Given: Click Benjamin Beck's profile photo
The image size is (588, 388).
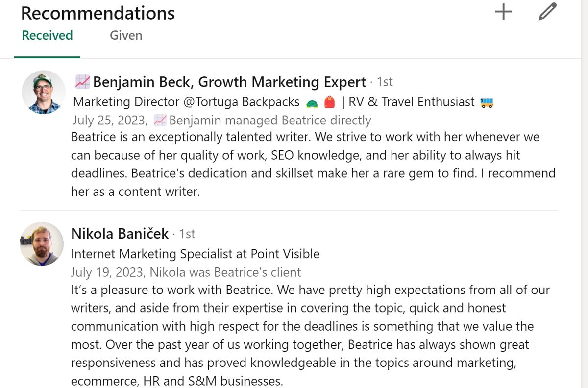Looking at the screenshot, I should tap(43, 92).
